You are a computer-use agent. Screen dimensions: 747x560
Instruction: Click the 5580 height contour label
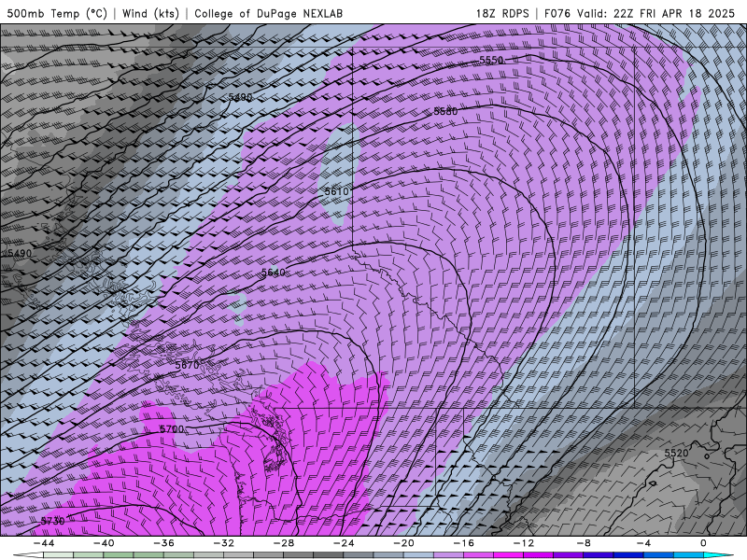[445, 111]
